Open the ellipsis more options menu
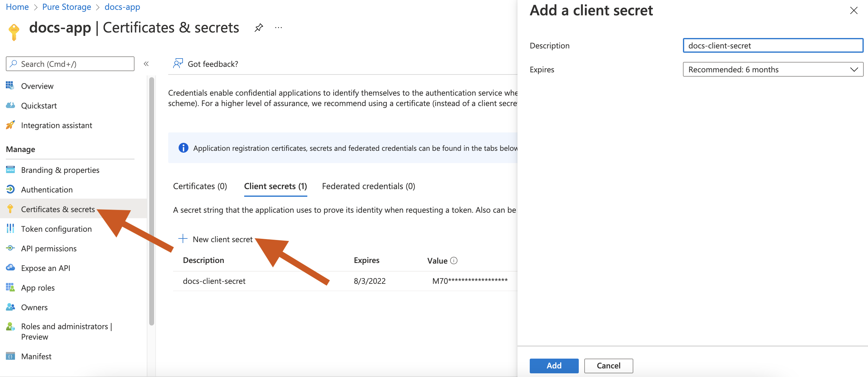The width and height of the screenshot is (868, 377). pyautogui.click(x=278, y=28)
